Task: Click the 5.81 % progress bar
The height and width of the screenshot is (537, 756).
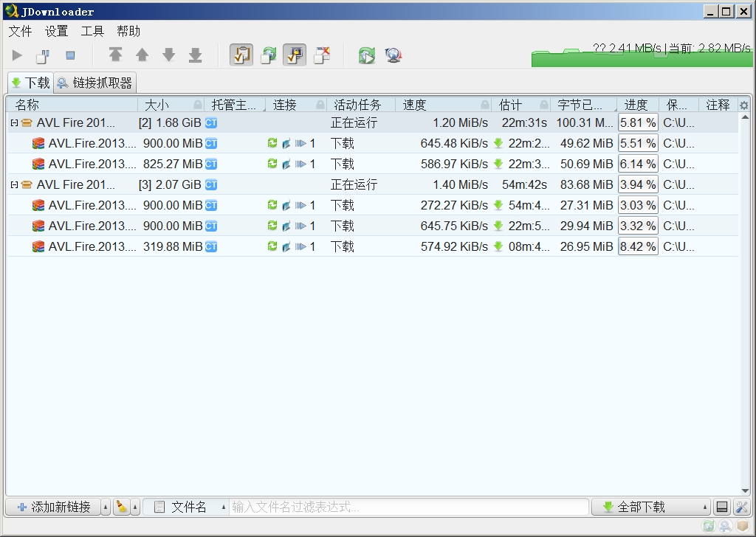Action: tap(638, 122)
